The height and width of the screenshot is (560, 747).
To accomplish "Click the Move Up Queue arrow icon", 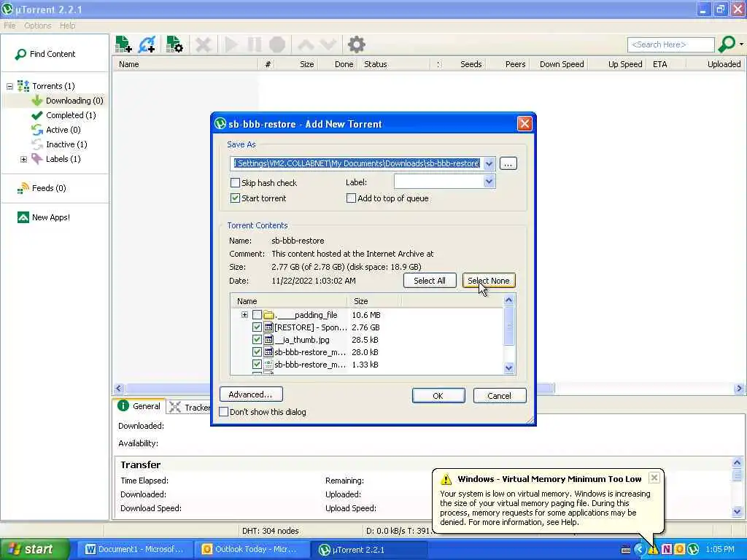I will (306, 44).
